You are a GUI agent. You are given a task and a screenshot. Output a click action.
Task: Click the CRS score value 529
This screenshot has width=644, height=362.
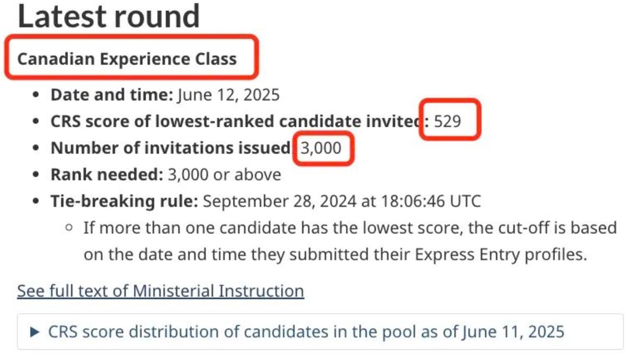click(447, 122)
